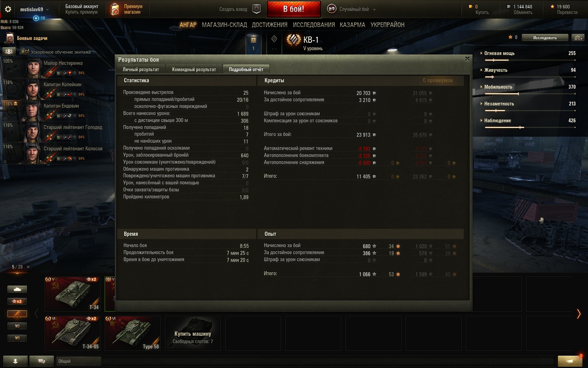This screenshot has height=368, width=588.
Task: Clear the 5/28 tank filter
Action: 28,267
